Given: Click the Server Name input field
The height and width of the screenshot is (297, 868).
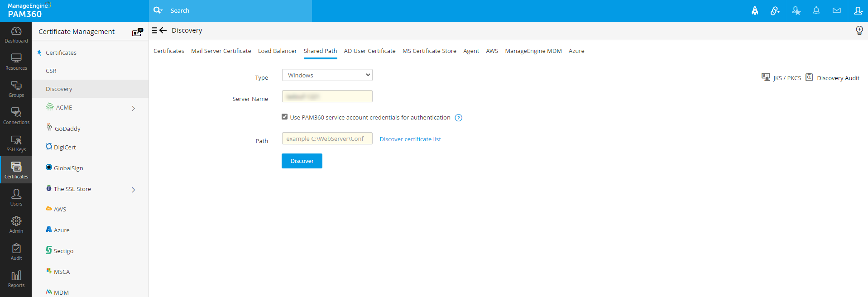Looking at the screenshot, I should (327, 96).
